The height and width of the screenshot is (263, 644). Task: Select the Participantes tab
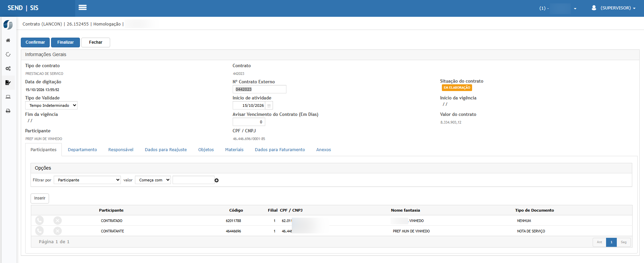point(44,150)
